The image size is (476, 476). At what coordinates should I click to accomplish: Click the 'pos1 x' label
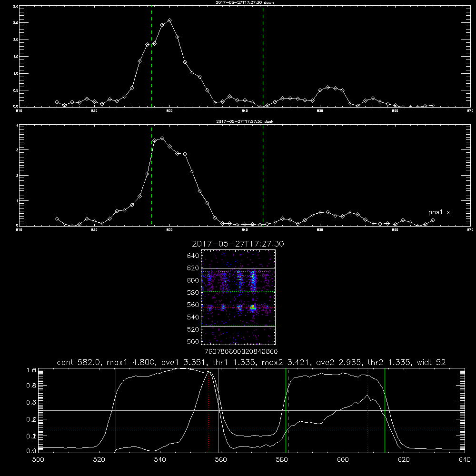439,212
